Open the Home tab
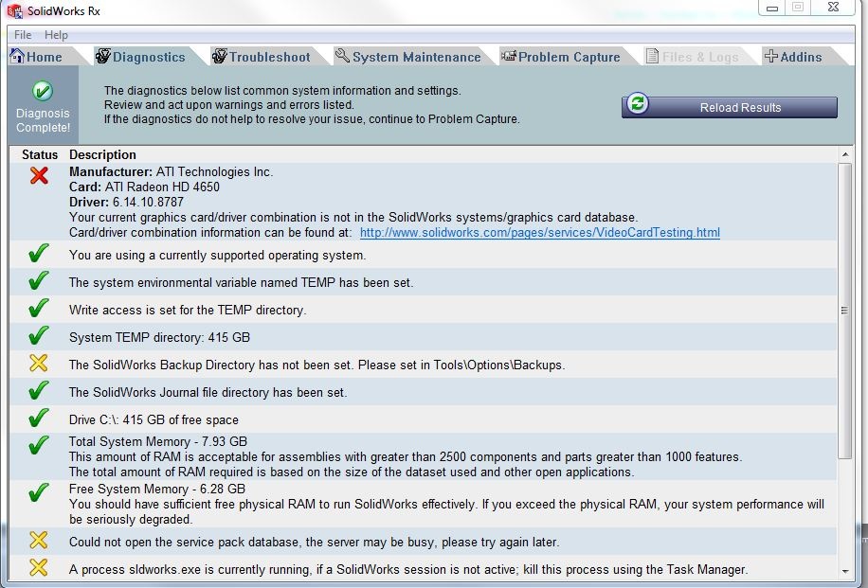 (x=44, y=57)
